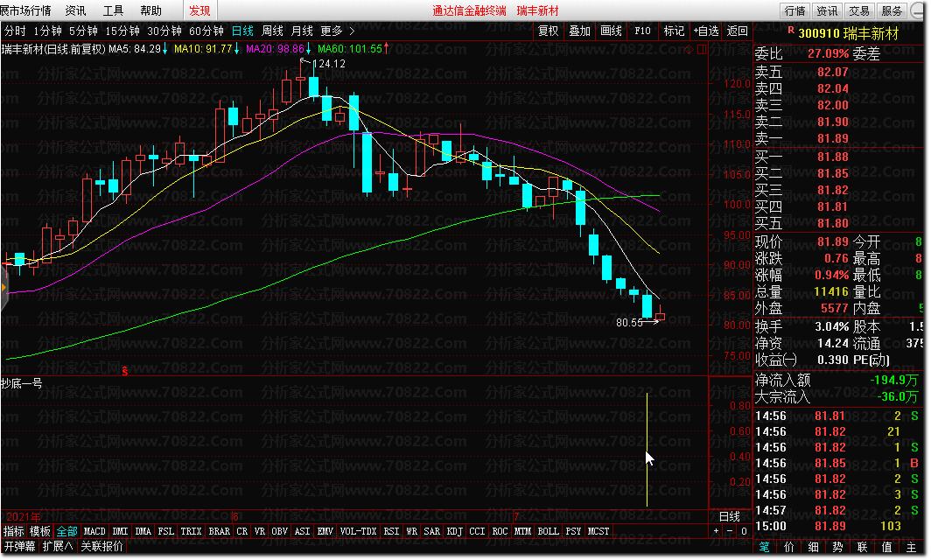
Task: Click 交易 button at top right
Action: (x=859, y=10)
